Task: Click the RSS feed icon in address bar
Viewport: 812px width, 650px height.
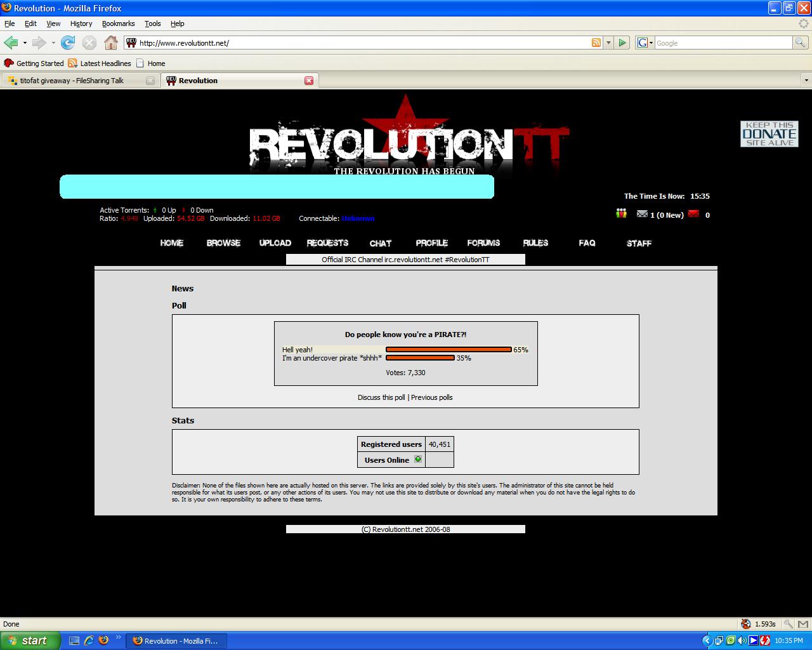Action: 596,43
